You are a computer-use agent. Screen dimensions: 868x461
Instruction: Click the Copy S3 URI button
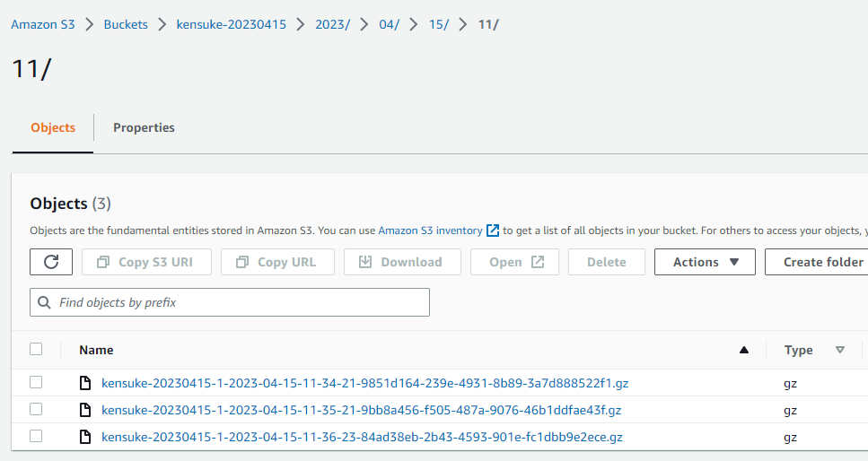(146, 262)
